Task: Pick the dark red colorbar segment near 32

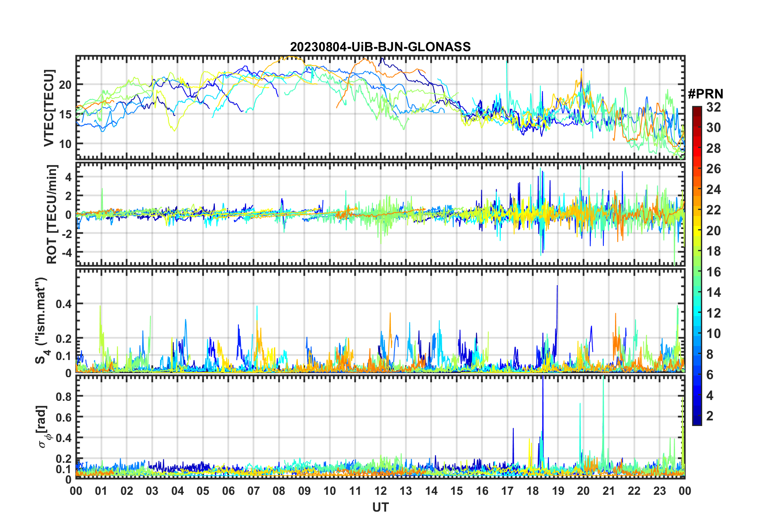Action: coord(697,110)
